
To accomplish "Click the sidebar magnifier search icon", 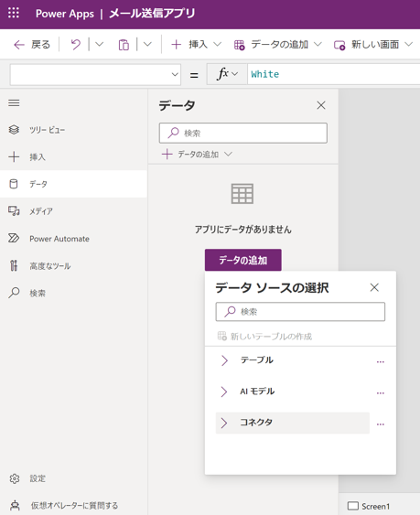I will tap(14, 293).
